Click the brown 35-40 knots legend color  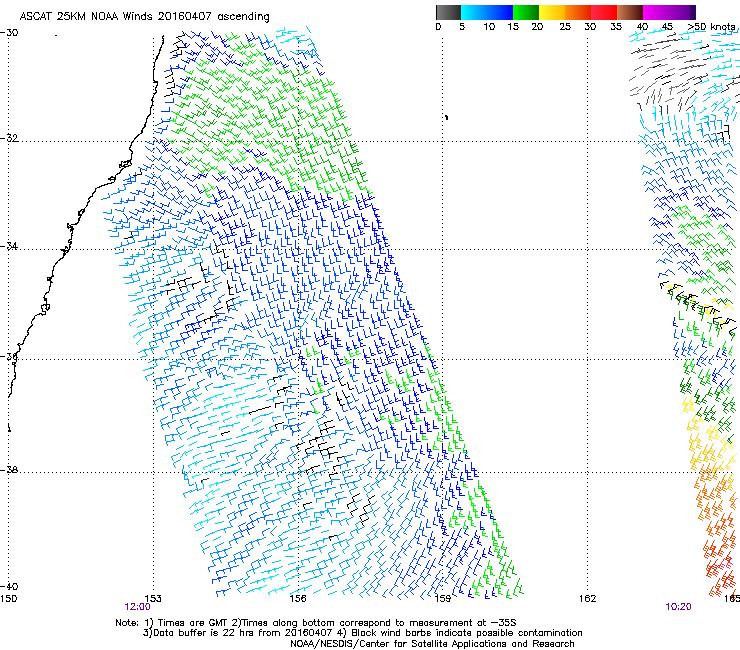point(630,12)
